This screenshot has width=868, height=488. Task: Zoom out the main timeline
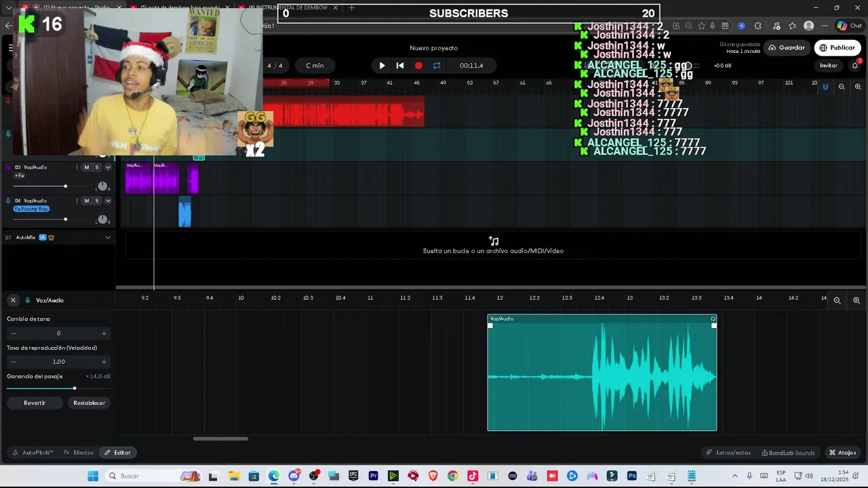842,87
